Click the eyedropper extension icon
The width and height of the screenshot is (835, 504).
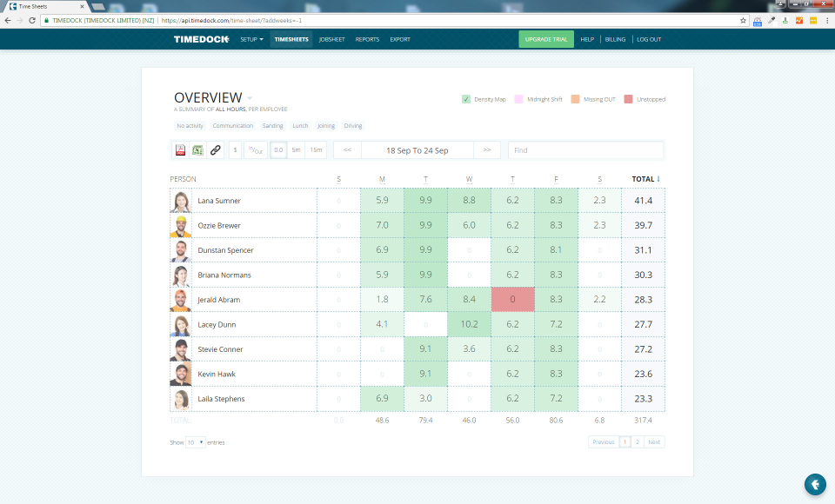click(x=772, y=20)
